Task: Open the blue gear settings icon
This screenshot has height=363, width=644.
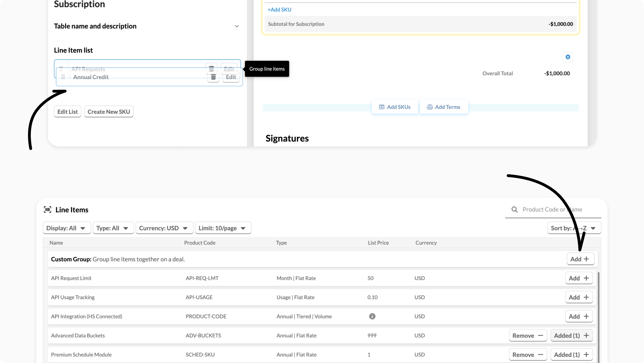Action: tap(568, 57)
